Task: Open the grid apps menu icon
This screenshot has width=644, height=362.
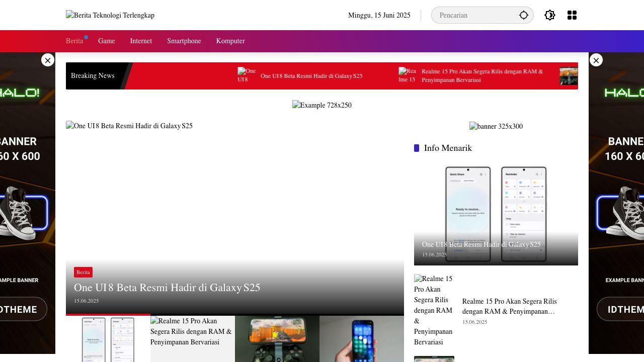Action: click(572, 15)
